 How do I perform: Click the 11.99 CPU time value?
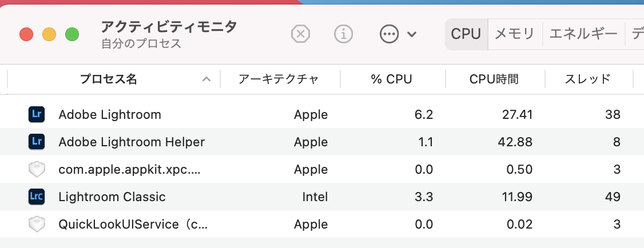tap(518, 197)
